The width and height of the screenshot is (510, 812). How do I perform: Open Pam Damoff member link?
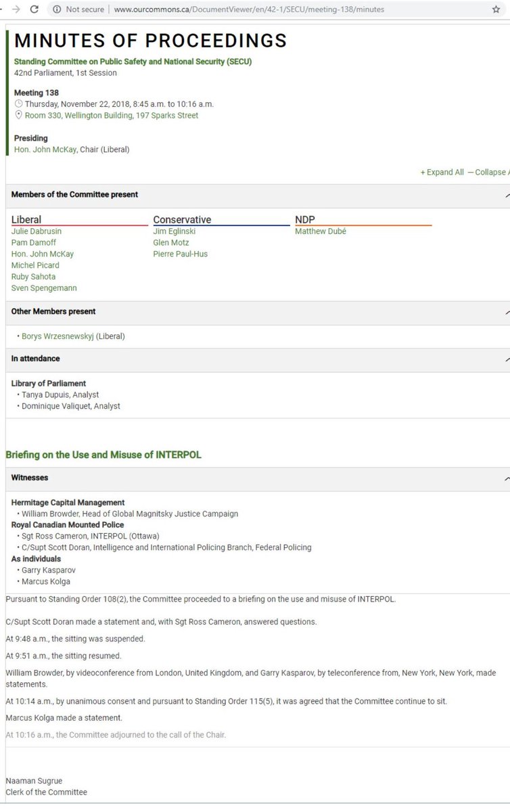pos(34,243)
